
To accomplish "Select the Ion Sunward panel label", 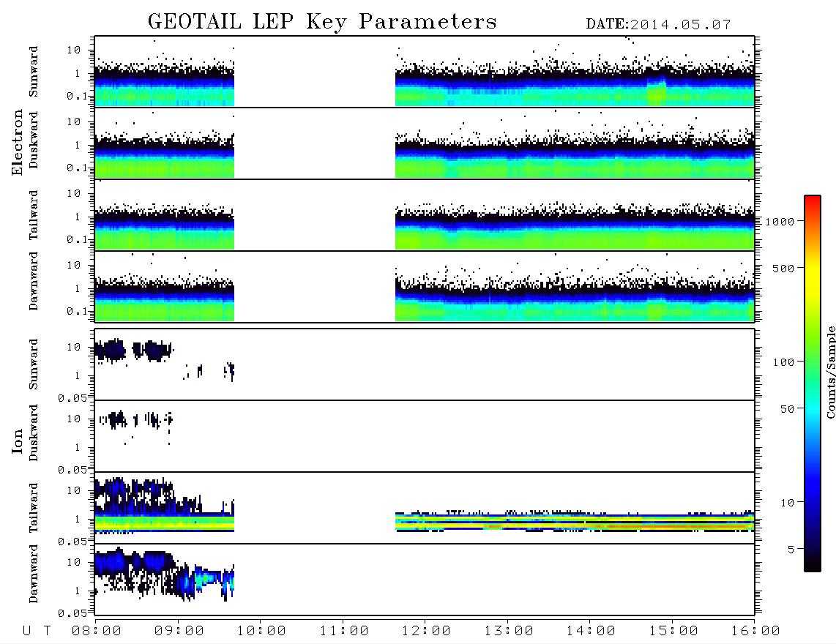I will (x=34, y=364).
